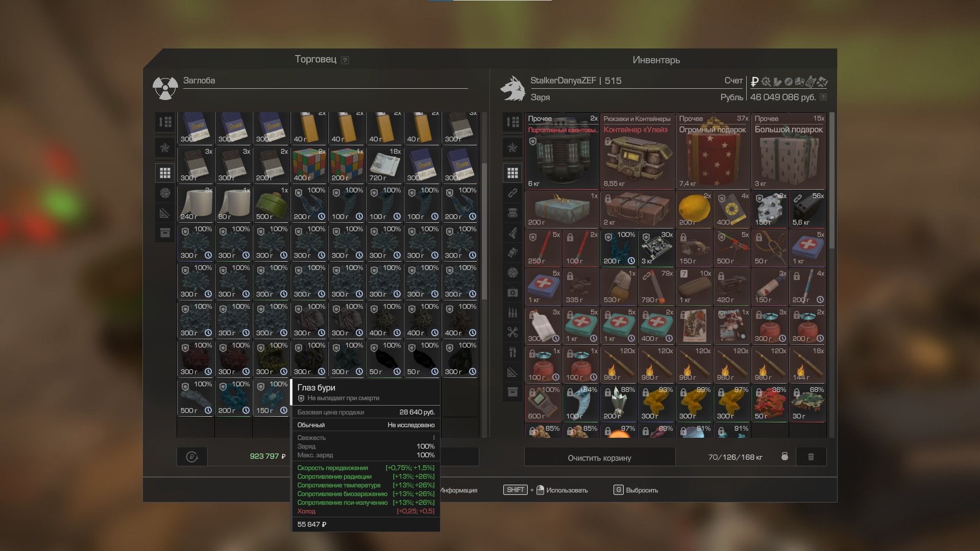Click the G Выбросить hint
Viewport: 980px width, 551px height.
[x=635, y=490]
